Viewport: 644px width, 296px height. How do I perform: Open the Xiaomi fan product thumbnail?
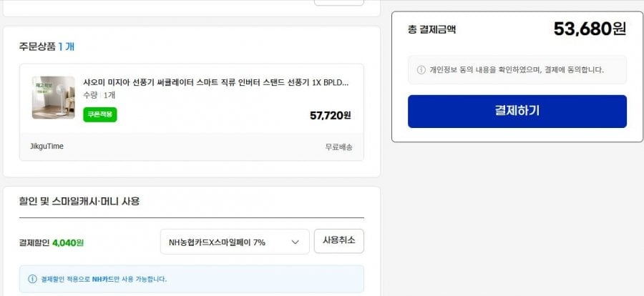[53, 97]
